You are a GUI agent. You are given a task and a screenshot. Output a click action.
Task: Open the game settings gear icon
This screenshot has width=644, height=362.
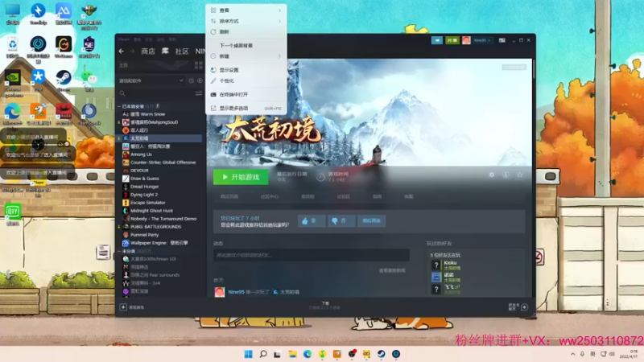click(492, 175)
